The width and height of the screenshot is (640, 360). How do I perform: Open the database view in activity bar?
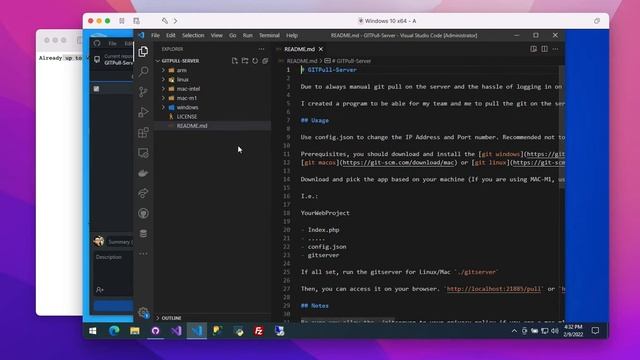click(143, 233)
